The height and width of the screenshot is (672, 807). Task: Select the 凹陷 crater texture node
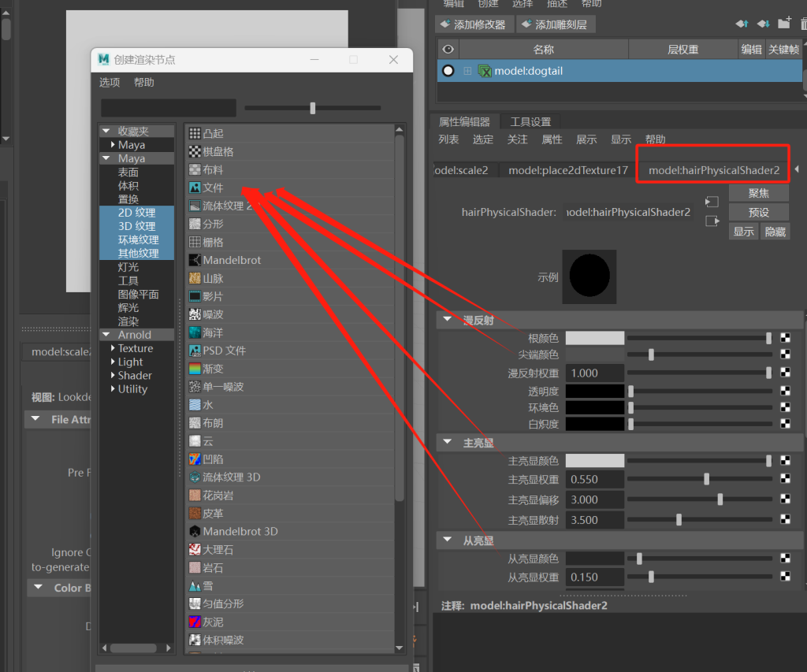click(x=290, y=459)
